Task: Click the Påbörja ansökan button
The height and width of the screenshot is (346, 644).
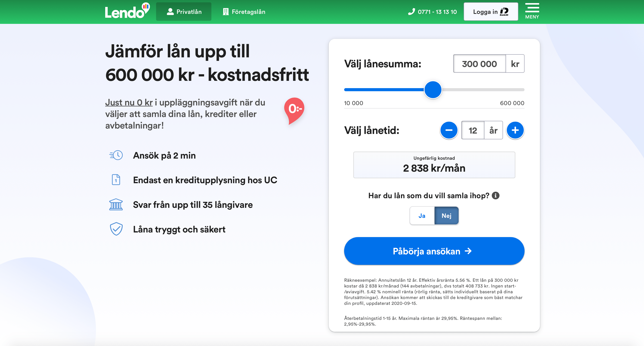Action: (x=434, y=251)
